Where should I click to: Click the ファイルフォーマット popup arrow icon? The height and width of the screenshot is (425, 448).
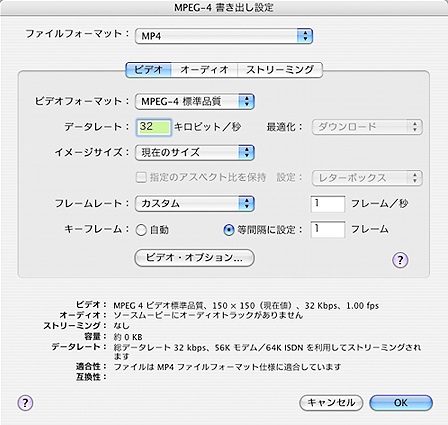[x=305, y=36]
